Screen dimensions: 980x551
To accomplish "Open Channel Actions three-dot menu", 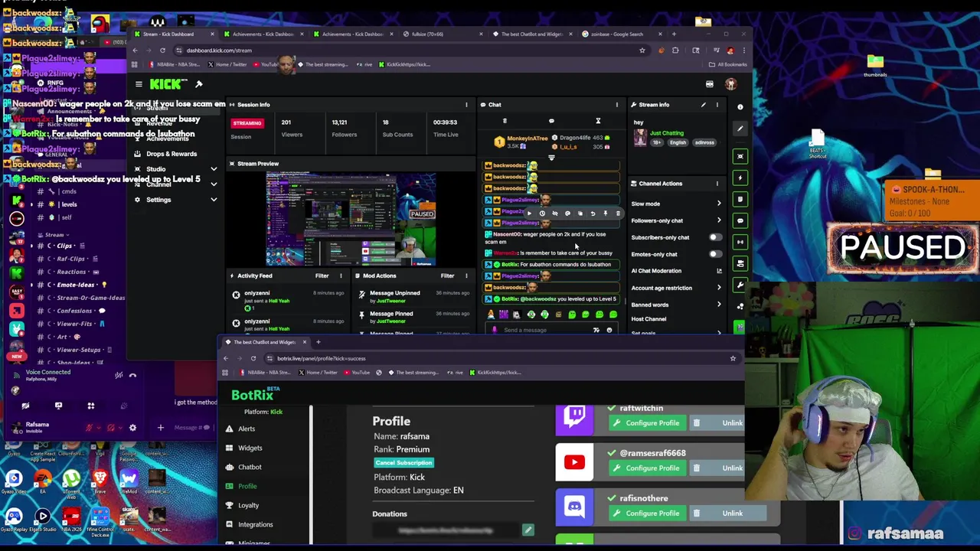I will pyautogui.click(x=717, y=184).
